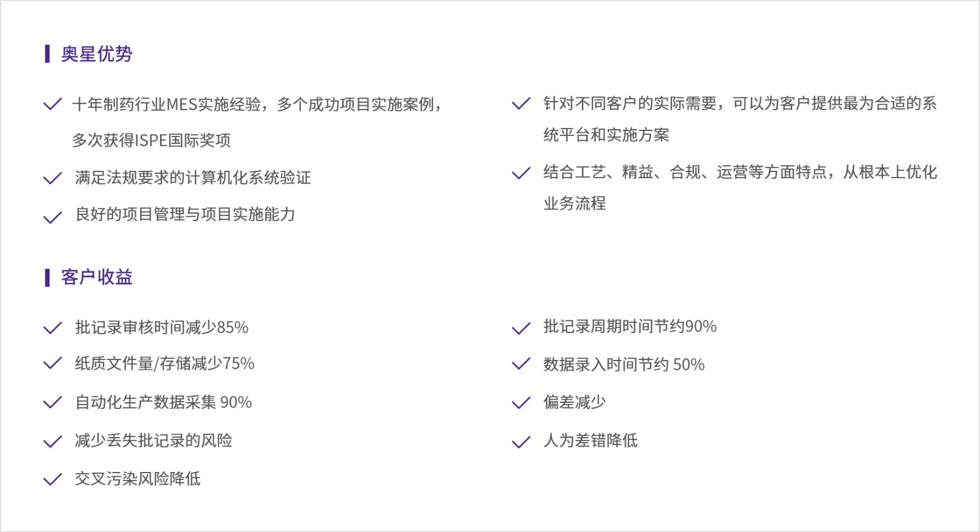Click text 纸质文件量/存储减少75%

[165, 364]
